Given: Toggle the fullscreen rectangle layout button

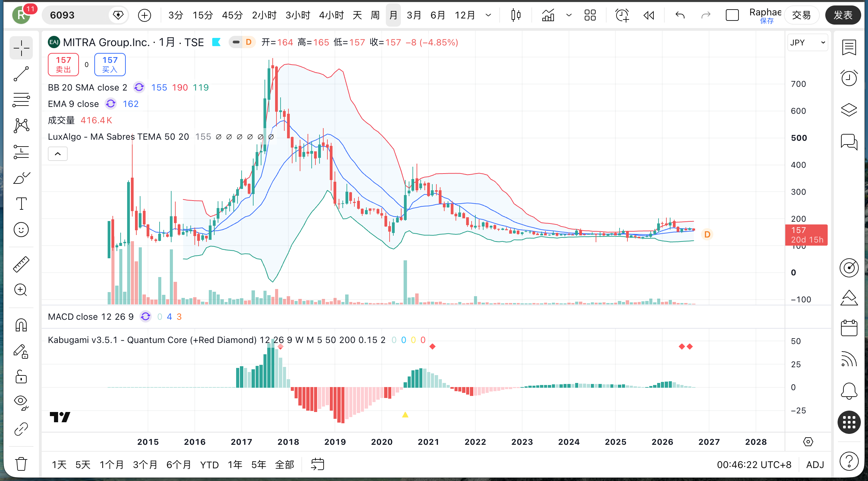Looking at the screenshot, I should coord(732,15).
